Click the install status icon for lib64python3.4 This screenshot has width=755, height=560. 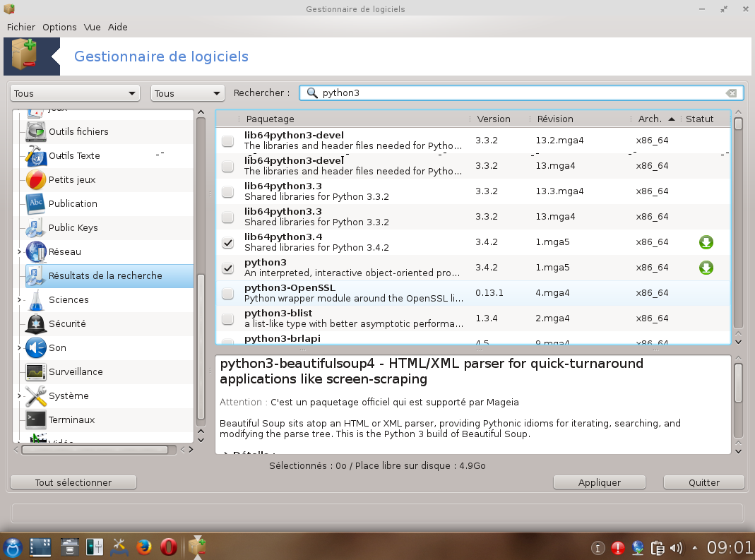(706, 242)
